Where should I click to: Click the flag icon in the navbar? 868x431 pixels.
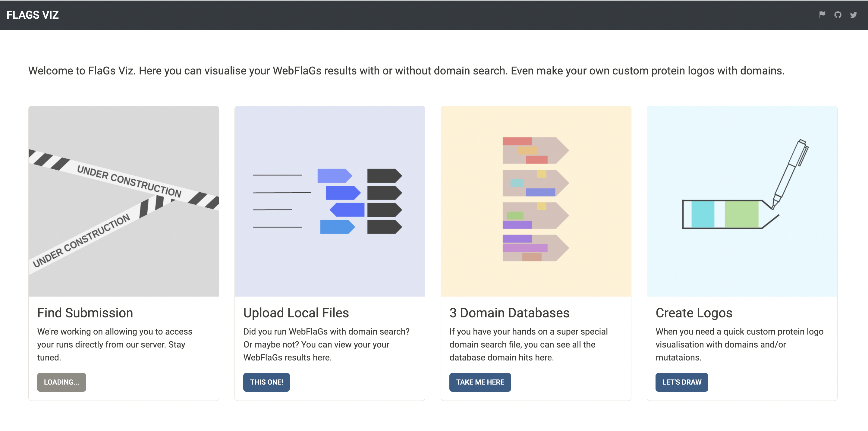[x=822, y=15]
